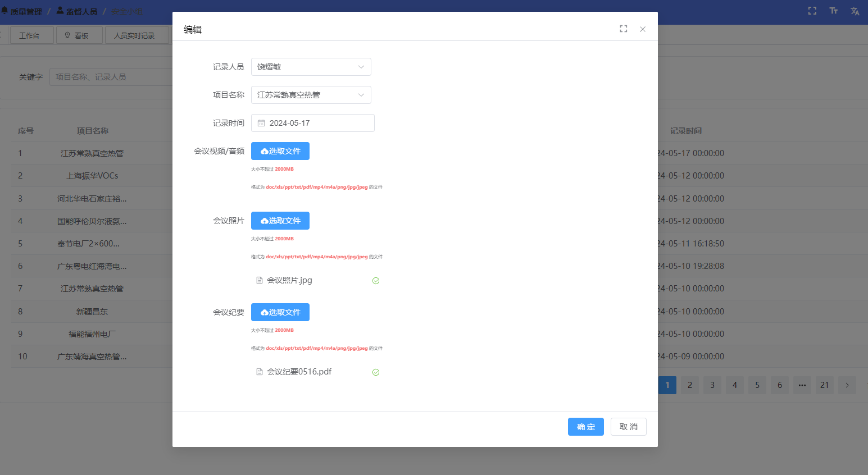Switch to the 工作台 tab
868x475 pixels.
click(x=32, y=35)
